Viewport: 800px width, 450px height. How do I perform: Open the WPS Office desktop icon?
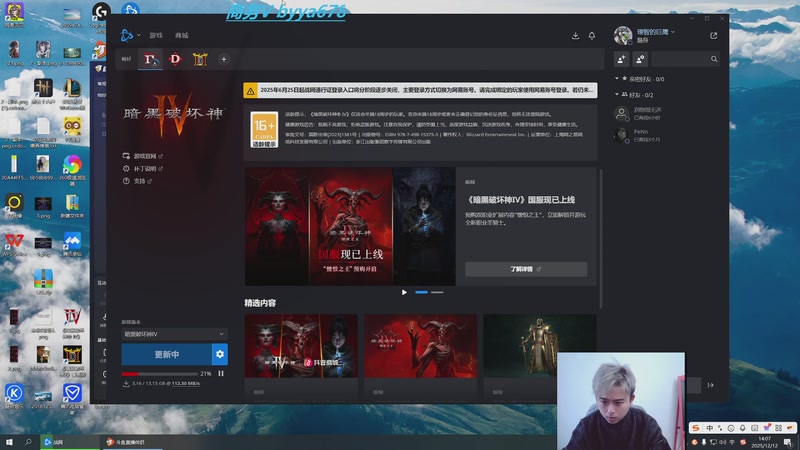point(14,244)
